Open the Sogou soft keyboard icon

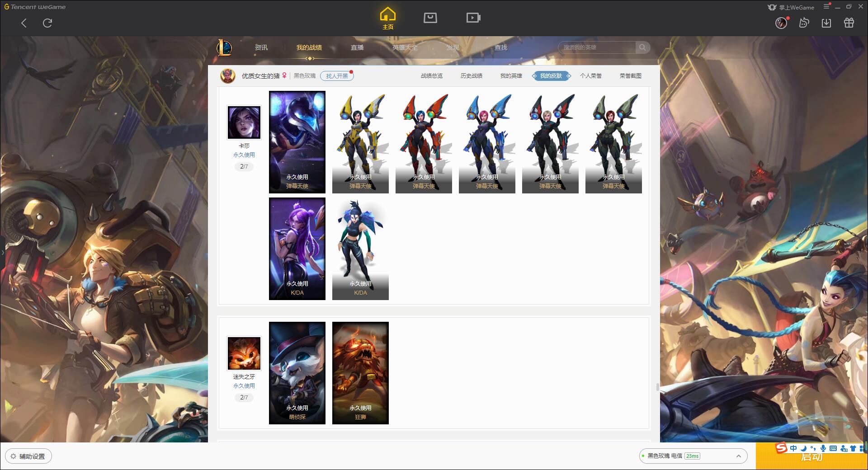pos(833,448)
